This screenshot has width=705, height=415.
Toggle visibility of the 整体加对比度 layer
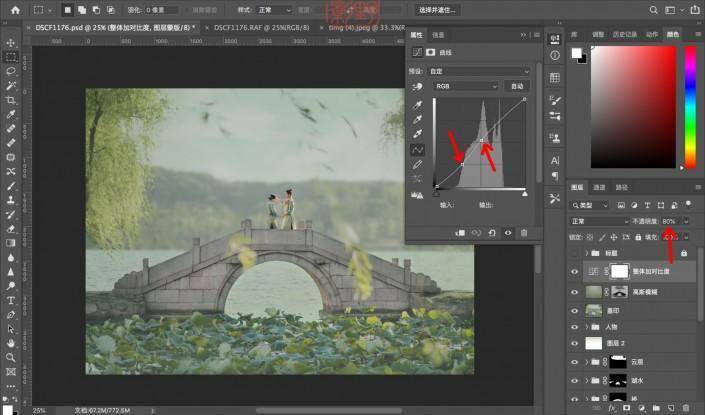click(574, 271)
